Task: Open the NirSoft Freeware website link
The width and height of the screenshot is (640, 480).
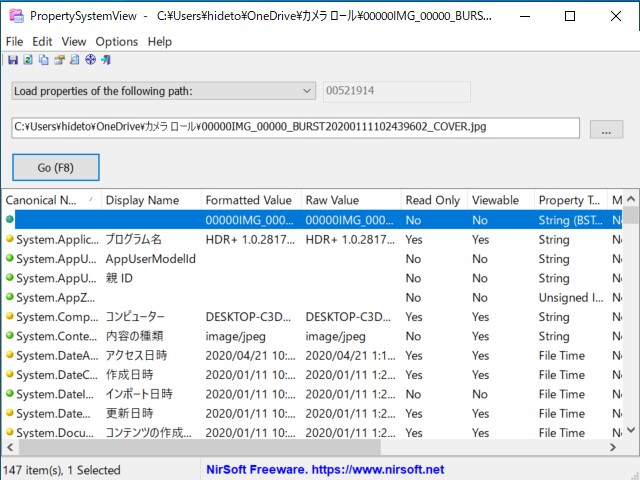Action: click(325, 469)
